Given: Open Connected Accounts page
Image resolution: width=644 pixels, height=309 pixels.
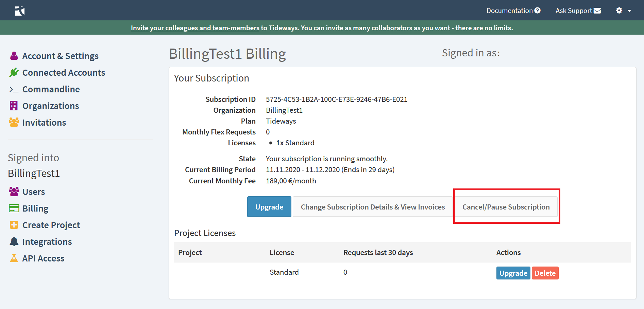Looking at the screenshot, I should pyautogui.click(x=64, y=73).
